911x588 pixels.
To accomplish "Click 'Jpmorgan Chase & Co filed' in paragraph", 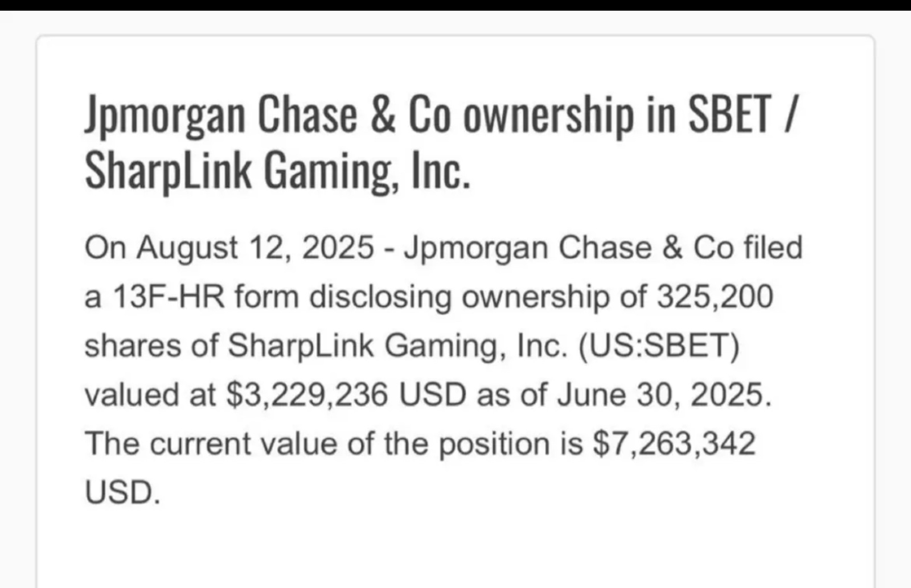I will 603,249.
